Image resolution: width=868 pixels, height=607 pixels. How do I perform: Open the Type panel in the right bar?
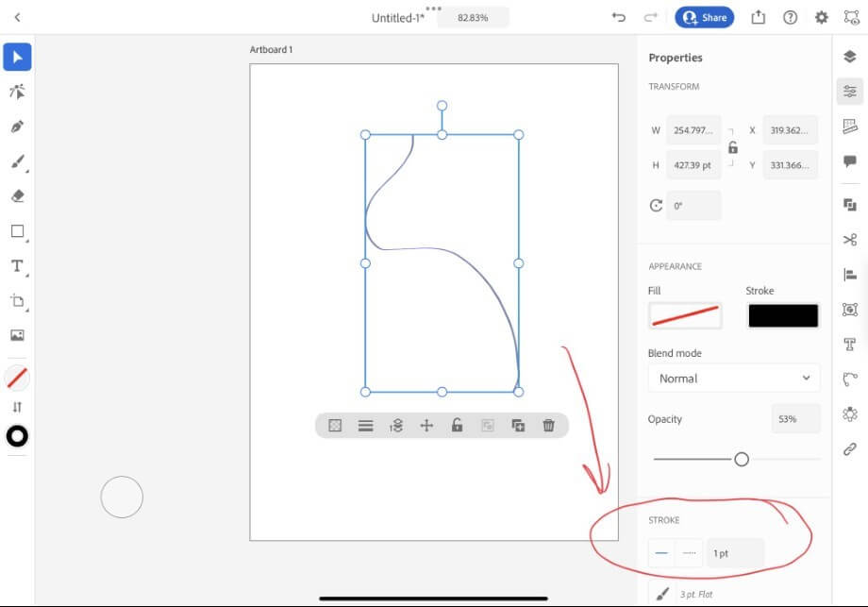[850, 345]
